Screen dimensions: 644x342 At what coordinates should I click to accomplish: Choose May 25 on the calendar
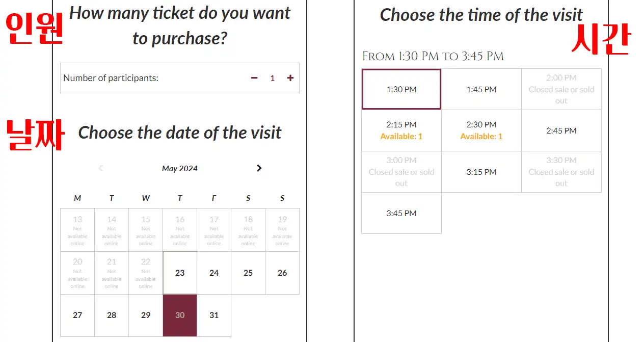point(248,273)
